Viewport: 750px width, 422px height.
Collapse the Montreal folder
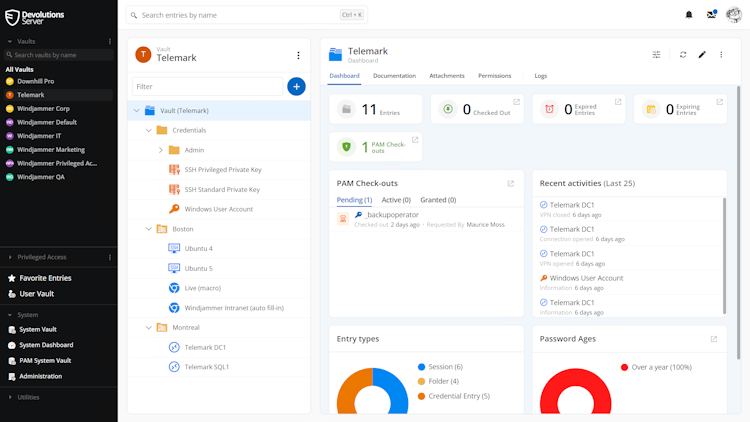point(149,327)
